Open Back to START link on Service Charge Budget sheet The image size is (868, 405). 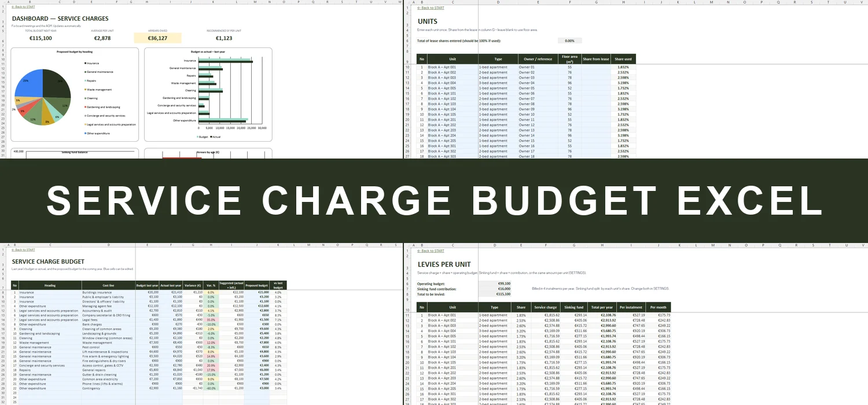[x=23, y=249]
